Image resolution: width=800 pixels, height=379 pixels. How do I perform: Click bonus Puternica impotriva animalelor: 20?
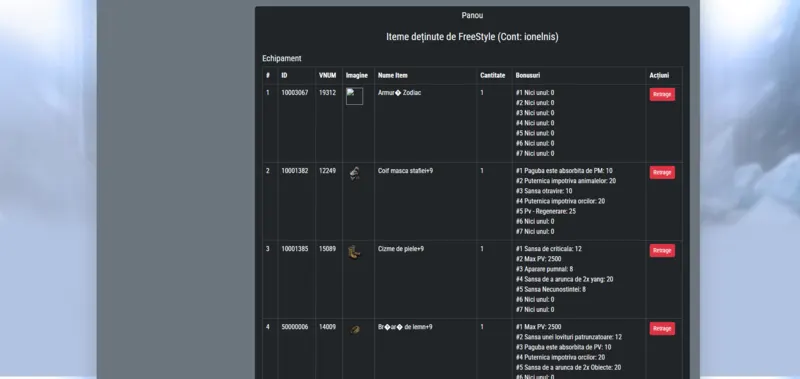coord(566,181)
